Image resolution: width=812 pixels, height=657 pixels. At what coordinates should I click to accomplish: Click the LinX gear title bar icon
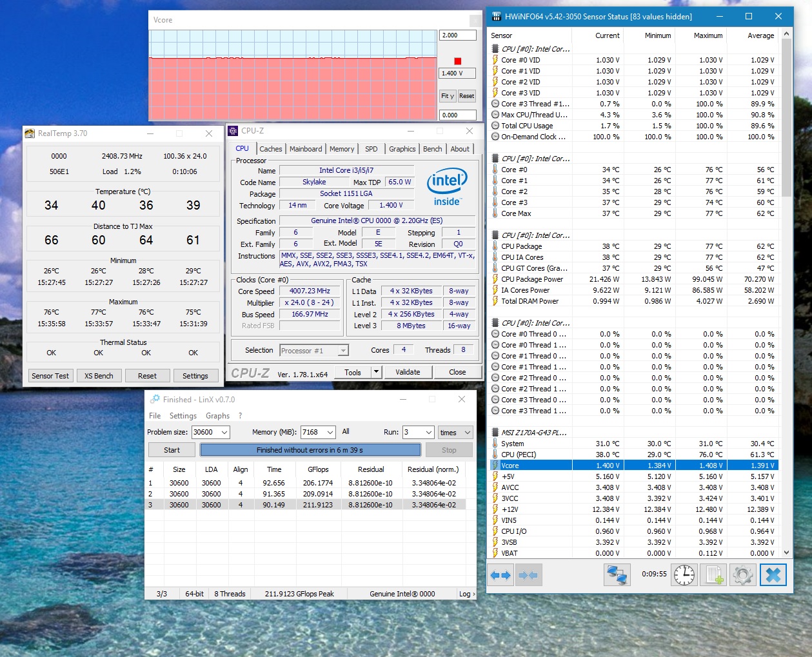(x=155, y=399)
